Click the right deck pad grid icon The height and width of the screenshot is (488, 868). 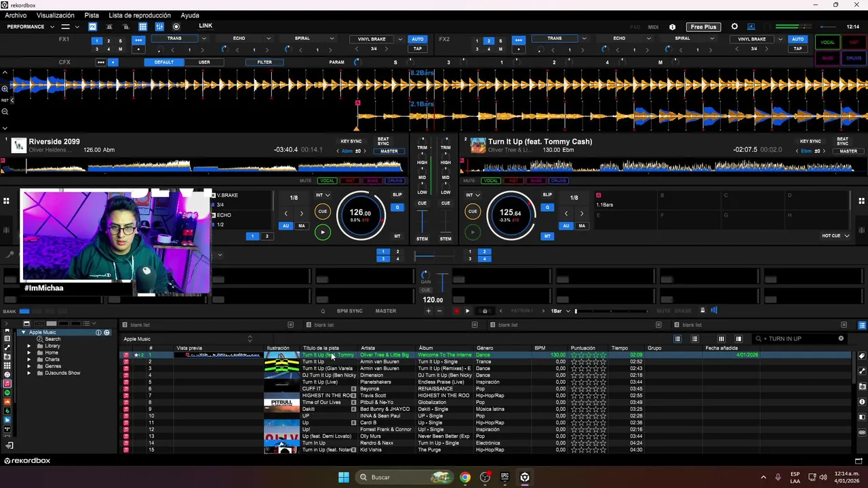click(861, 201)
